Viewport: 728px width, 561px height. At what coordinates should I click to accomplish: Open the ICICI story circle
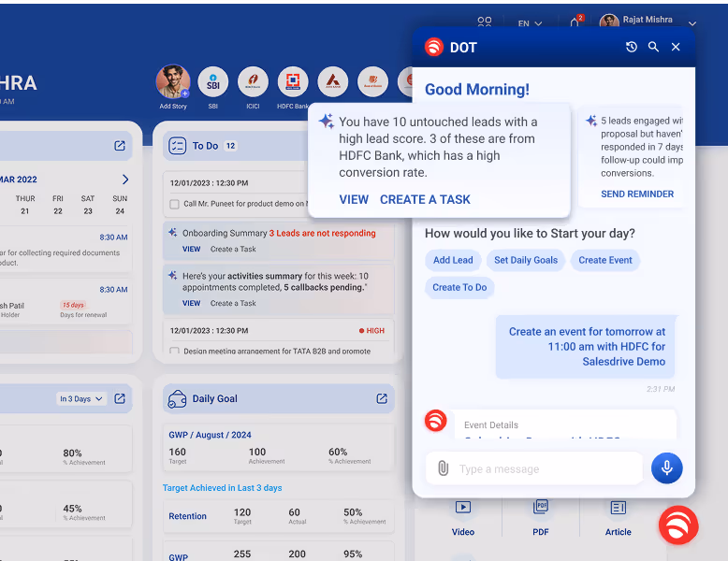click(253, 81)
